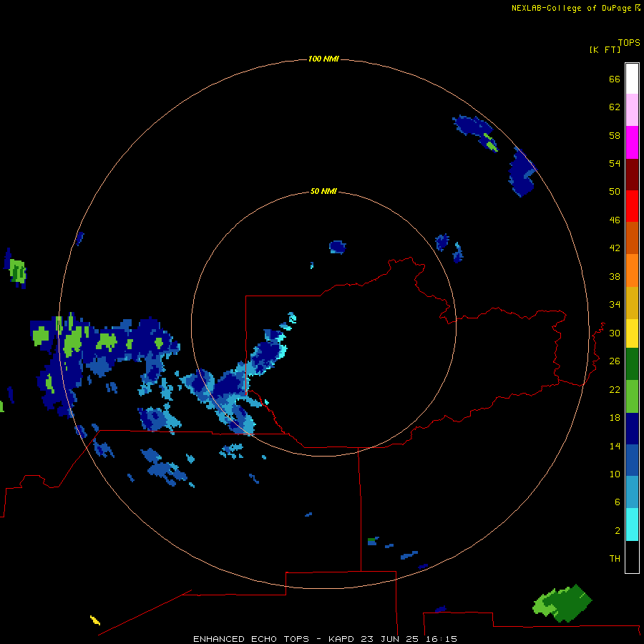Select the light green legend swatch beside 22

[632, 396]
